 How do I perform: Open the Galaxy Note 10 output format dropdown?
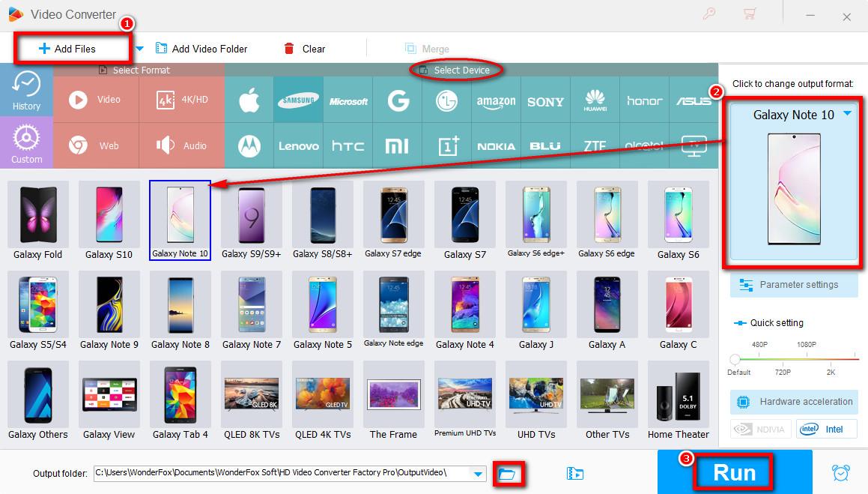[848, 113]
